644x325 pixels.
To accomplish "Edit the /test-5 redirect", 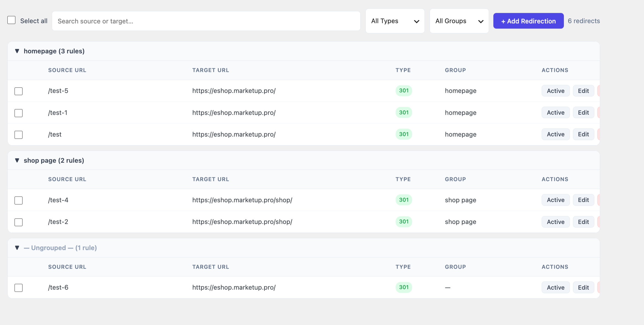I will point(583,91).
